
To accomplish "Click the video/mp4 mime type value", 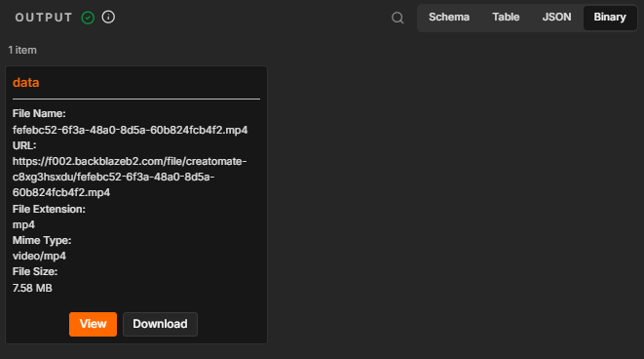I will point(39,257).
